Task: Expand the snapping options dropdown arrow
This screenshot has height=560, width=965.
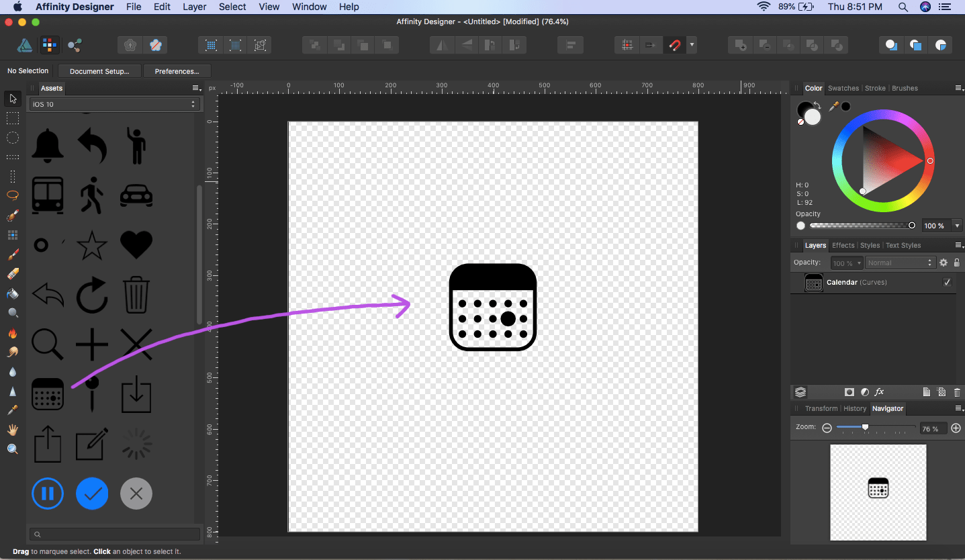Action: [692, 46]
